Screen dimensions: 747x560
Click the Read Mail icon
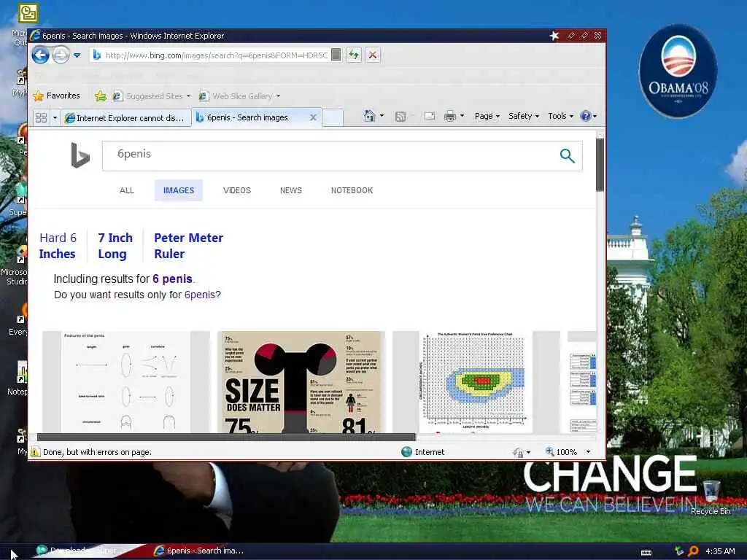(x=429, y=116)
